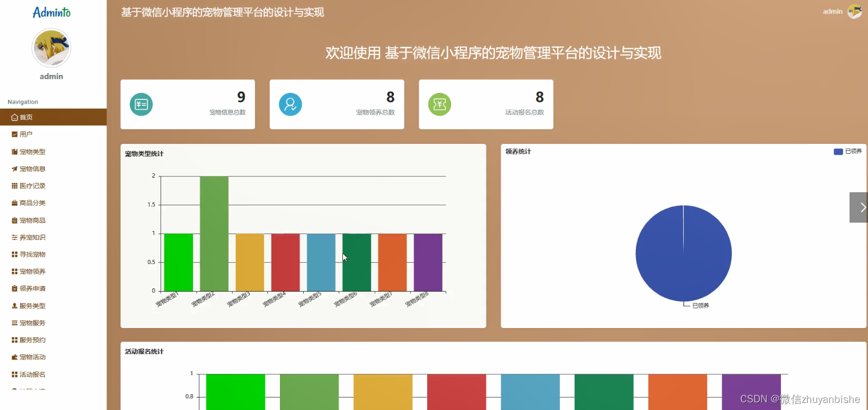
Task: Click the purple 宠物类型8 bar
Action: pyautogui.click(x=428, y=262)
